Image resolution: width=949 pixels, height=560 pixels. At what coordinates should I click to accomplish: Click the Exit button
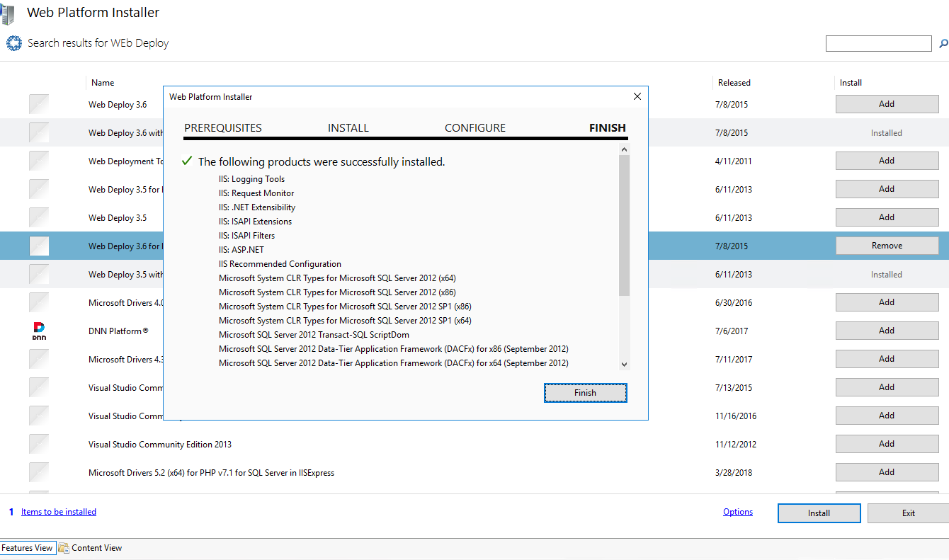coord(908,513)
